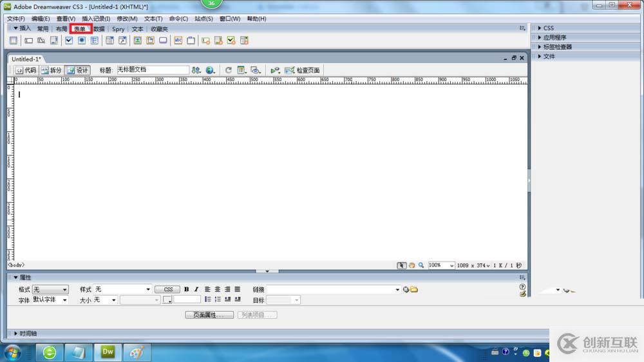
Task: Insert Spry validation select
Action: tap(244, 41)
